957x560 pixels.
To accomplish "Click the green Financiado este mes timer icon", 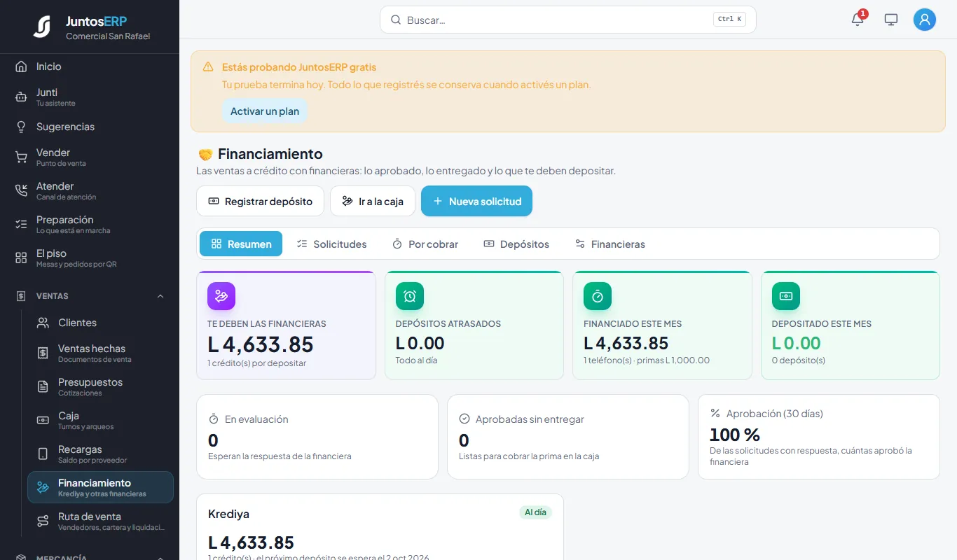I will point(598,296).
